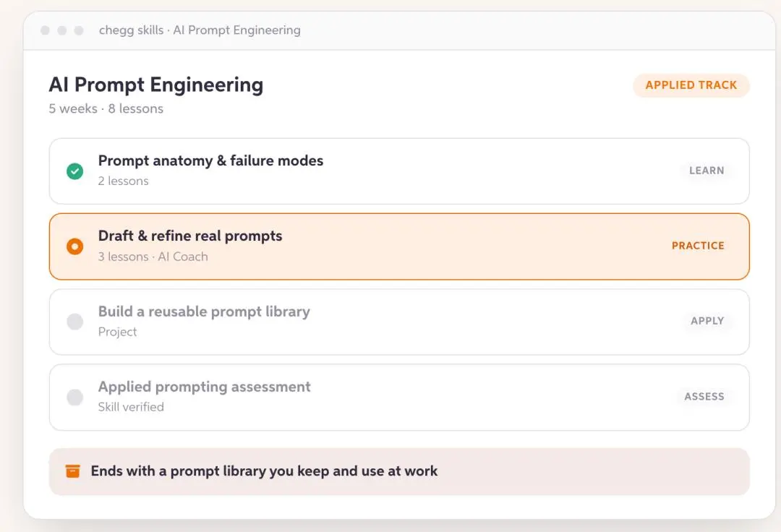Click the orange archive box icon

(73, 471)
